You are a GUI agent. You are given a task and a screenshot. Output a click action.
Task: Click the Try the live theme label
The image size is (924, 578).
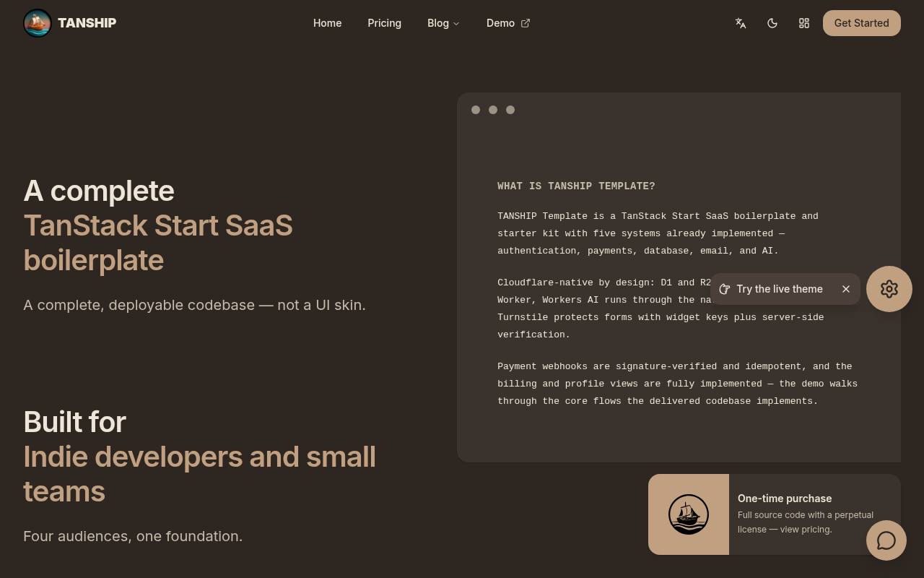tap(780, 289)
